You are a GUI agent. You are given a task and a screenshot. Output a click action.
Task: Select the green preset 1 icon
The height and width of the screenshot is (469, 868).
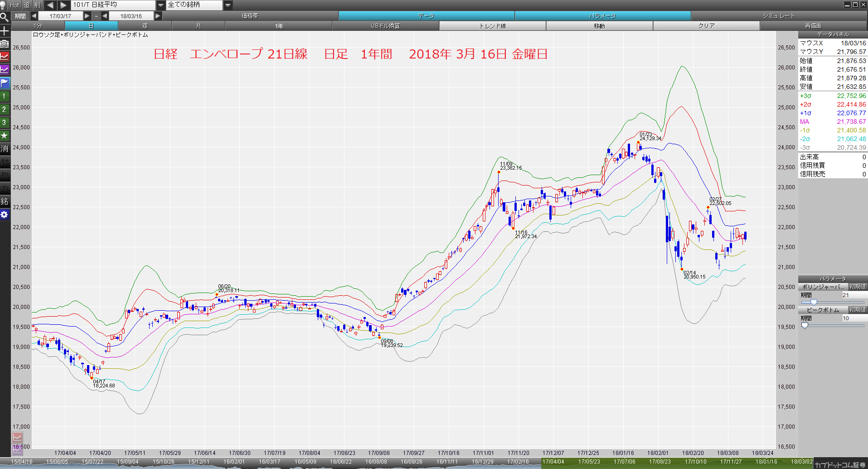(x=5, y=96)
